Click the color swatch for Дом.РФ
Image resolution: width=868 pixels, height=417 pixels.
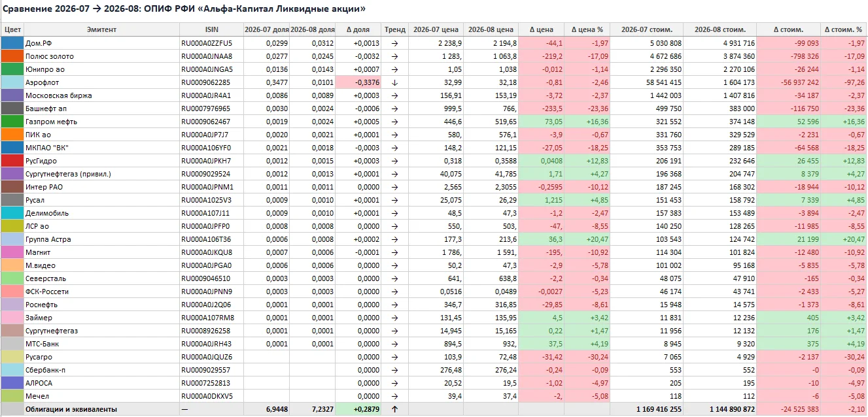12,43
